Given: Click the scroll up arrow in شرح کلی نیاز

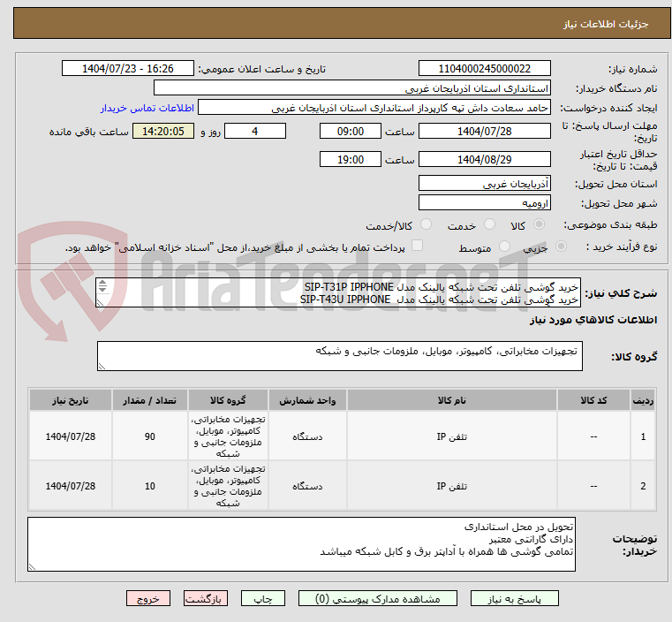Looking at the screenshot, I should [102, 283].
